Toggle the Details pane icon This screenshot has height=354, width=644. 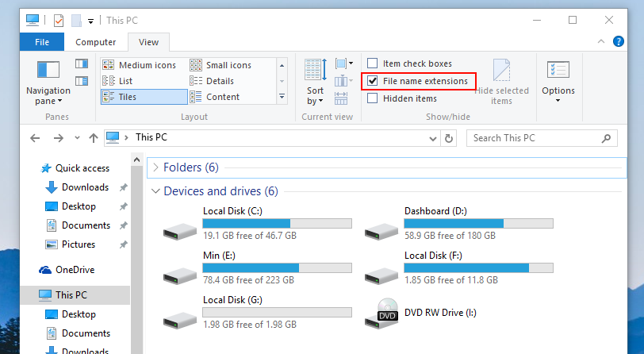(82, 81)
